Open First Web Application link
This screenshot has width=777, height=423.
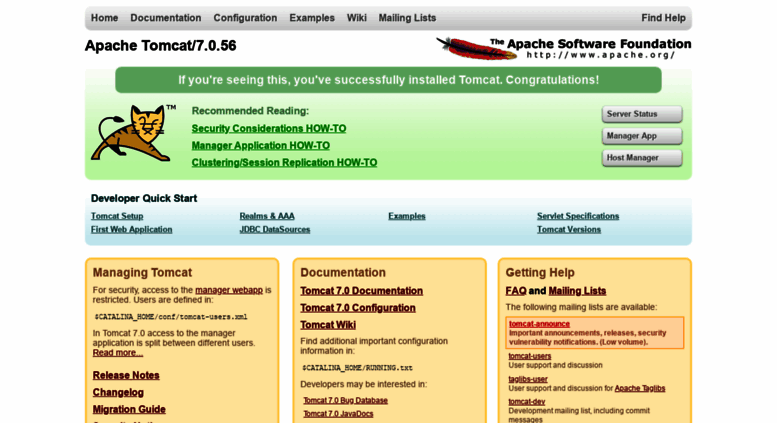pos(131,229)
